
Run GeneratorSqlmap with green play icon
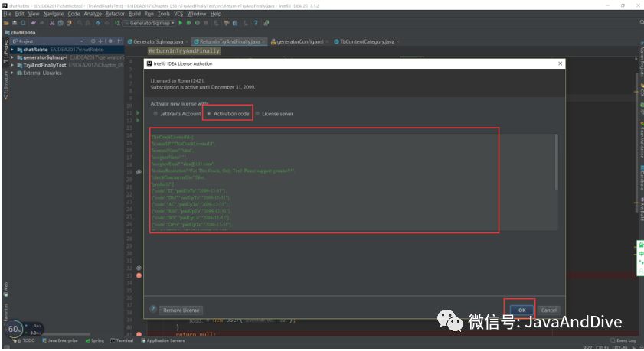click(x=180, y=23)
